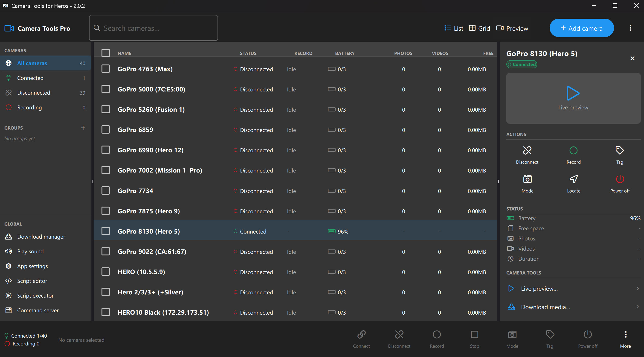Viewport: 644px width, 357px height.
Task: Power off the camera from Actions panel
Action: click(x=620, y=184)
